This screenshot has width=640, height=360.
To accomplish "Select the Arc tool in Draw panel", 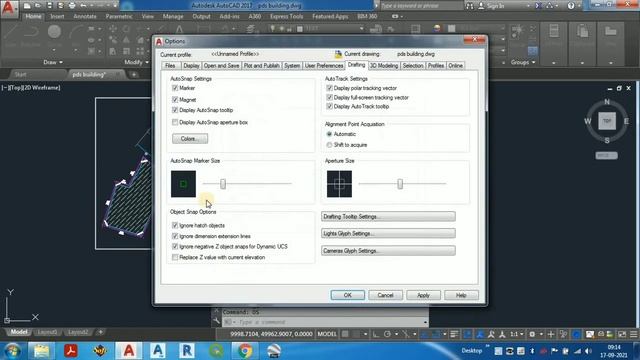I will point(76,32).
